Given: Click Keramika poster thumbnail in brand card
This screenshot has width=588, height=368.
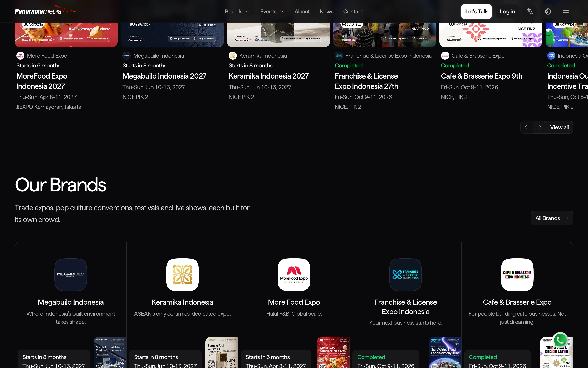Looking at the screenshot, I should 222,352.
